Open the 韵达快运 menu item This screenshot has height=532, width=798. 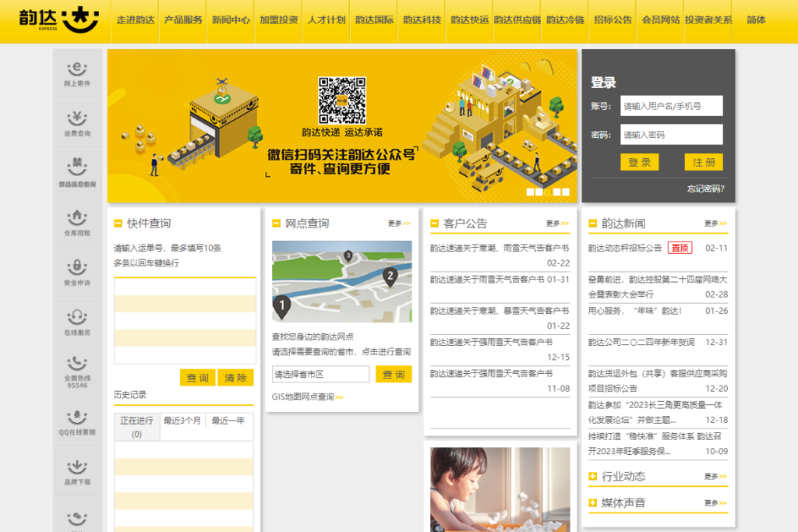(x=470, y=20)
